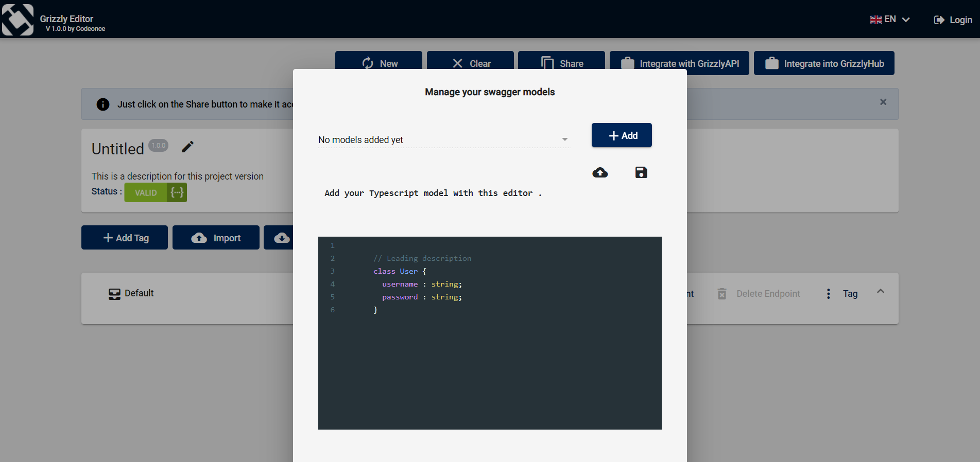The height and width of the screenshot is (462, 980).
Task: Click the cloud download button
Action: (281, 238)
